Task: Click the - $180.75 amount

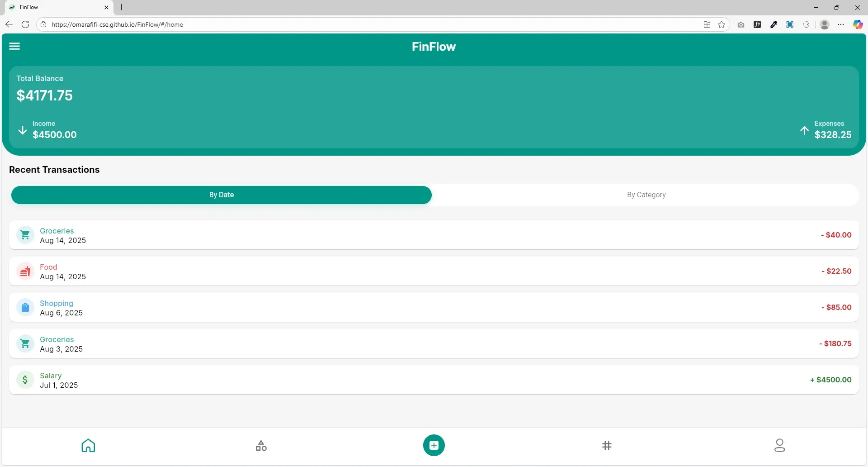Action: 835,343
